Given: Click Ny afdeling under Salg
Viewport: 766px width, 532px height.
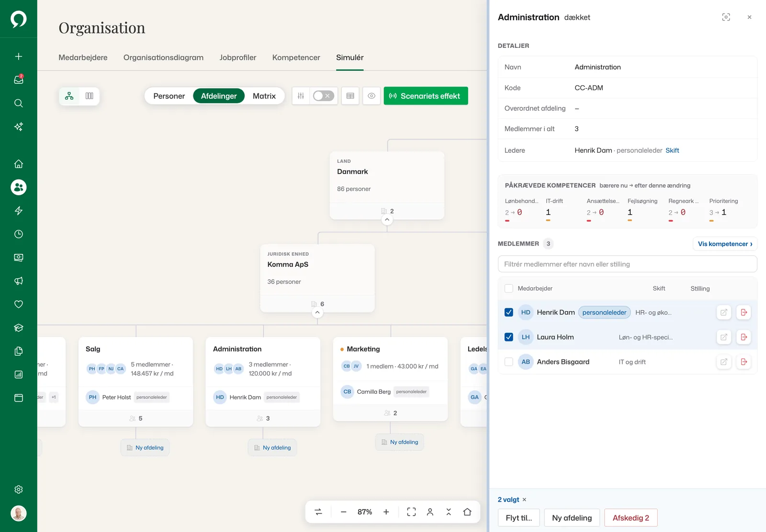Looking at the screenshot, I should (145, 448).
